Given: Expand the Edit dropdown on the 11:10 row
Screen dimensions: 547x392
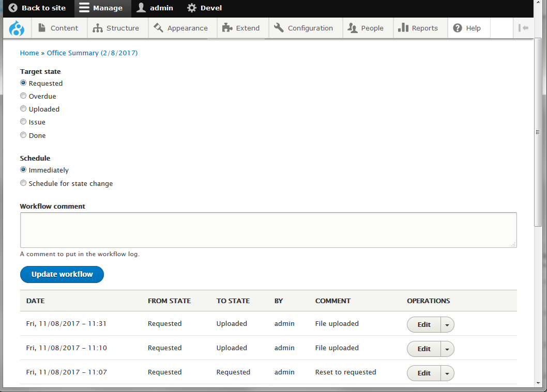Looking at the screenshot, I should click(x=447, y=349).
